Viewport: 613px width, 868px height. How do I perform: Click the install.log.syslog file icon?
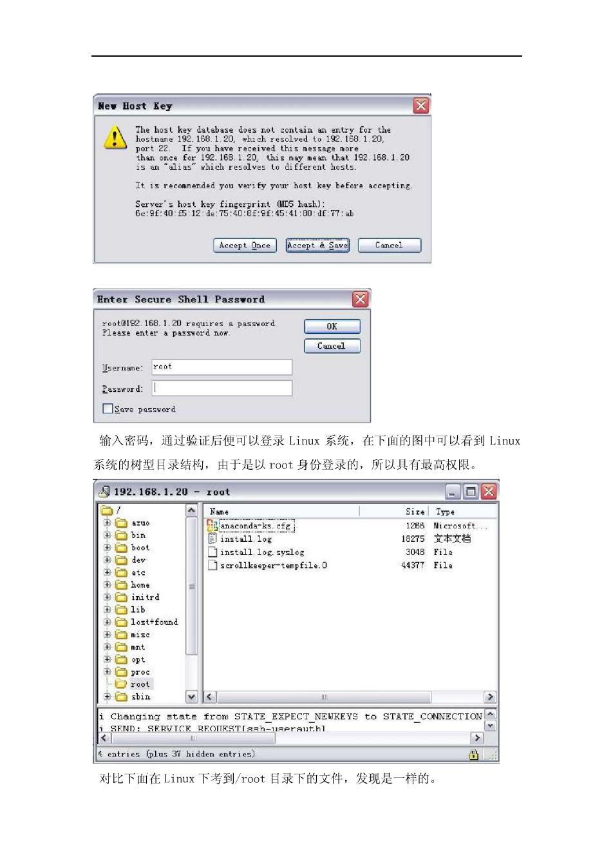[212, 552]
